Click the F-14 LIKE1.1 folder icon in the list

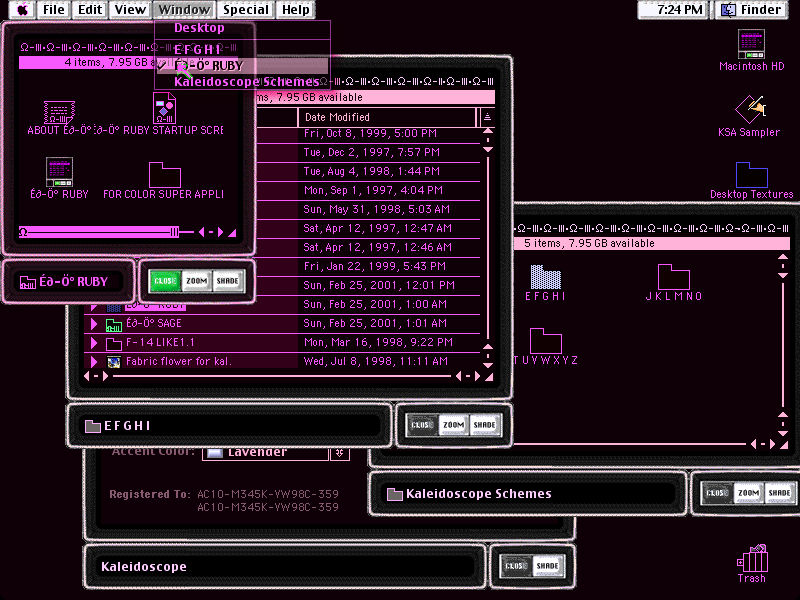pyautogui.click(x=114, y=343)
